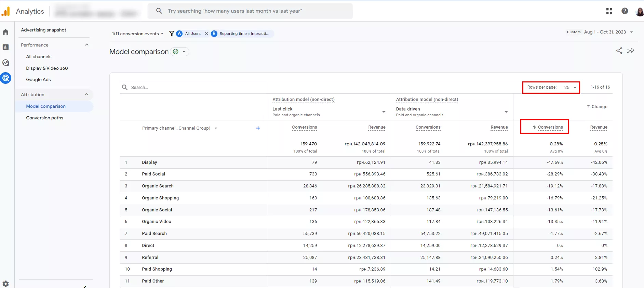This screenshot has width=644, height=288.
Task: Change the Last click attribution model
Action: [329, 112]
